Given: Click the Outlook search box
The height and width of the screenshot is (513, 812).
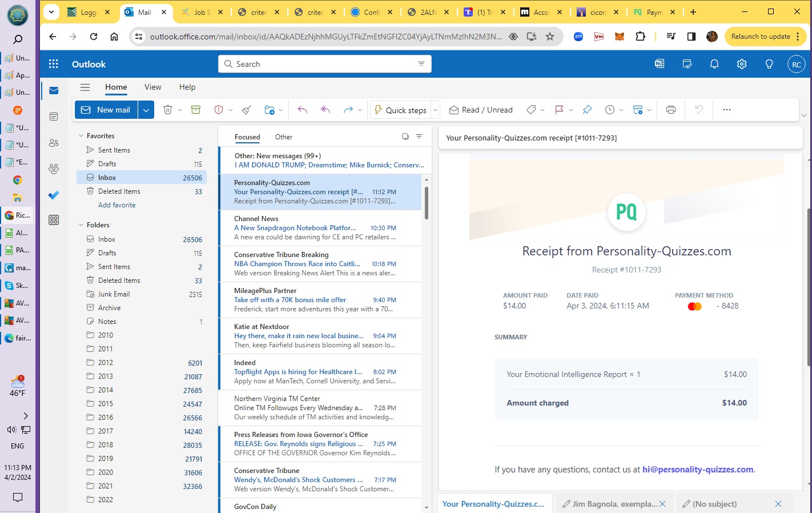Looking at the screenshot, I should point(324,64).
